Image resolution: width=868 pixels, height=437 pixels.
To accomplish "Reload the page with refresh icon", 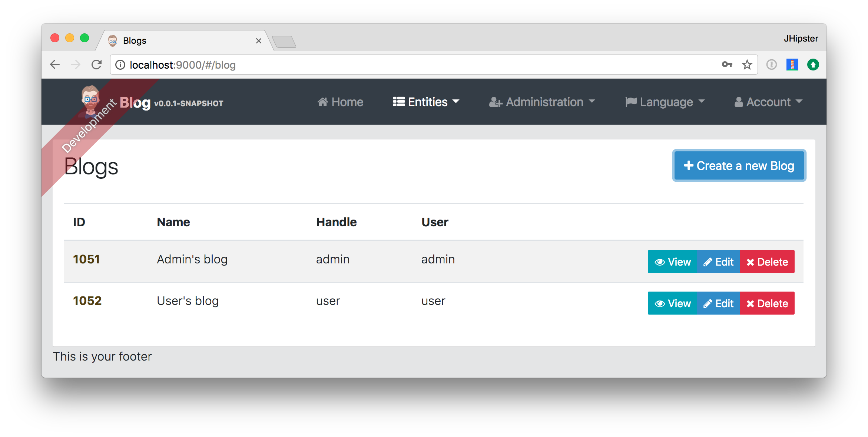I will point(96,65).
